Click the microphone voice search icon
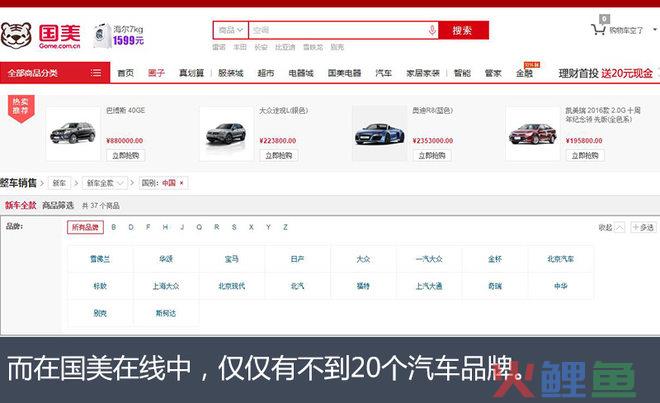 coord(432,30)
